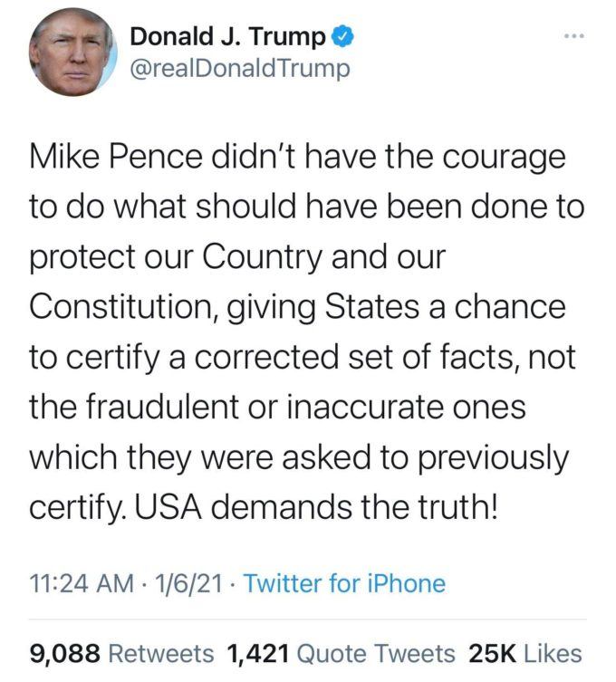Screen dimensions: 616x682
Task: Click the display name Donald J. Trump
Action: click(228, 37)
